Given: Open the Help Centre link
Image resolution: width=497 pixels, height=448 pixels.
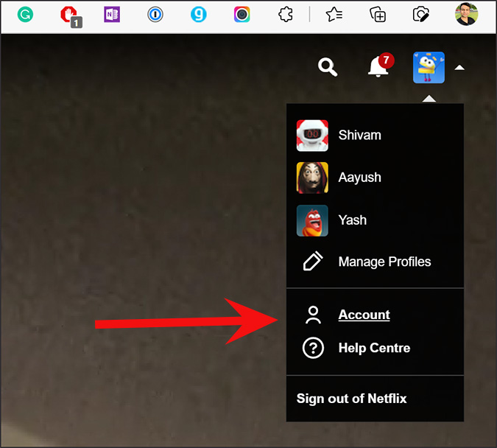Looking at the screenshot, I should click(374, 348).
